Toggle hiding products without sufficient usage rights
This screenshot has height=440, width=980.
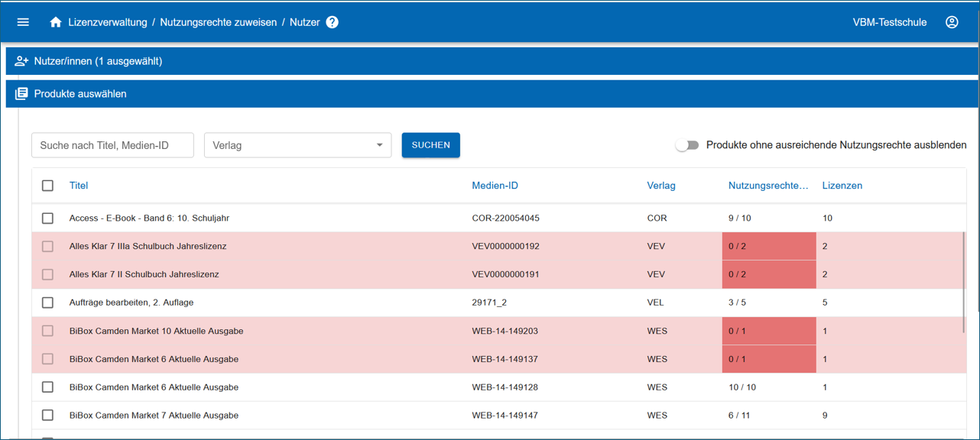point(687,145)
